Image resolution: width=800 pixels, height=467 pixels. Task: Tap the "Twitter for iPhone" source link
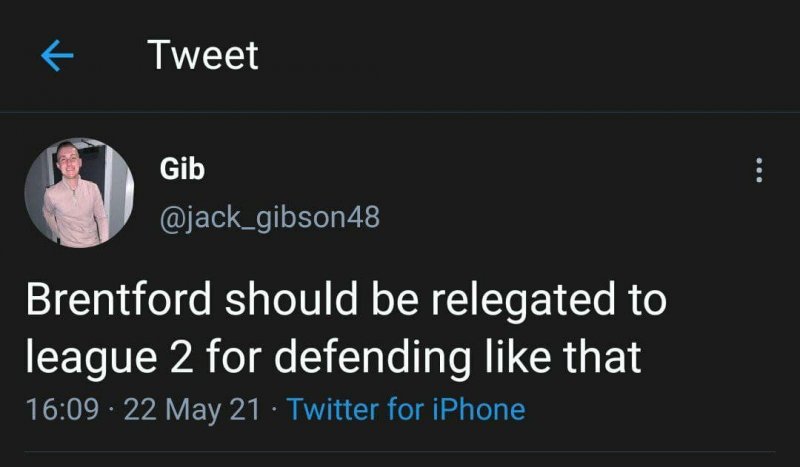click(405, 408)
